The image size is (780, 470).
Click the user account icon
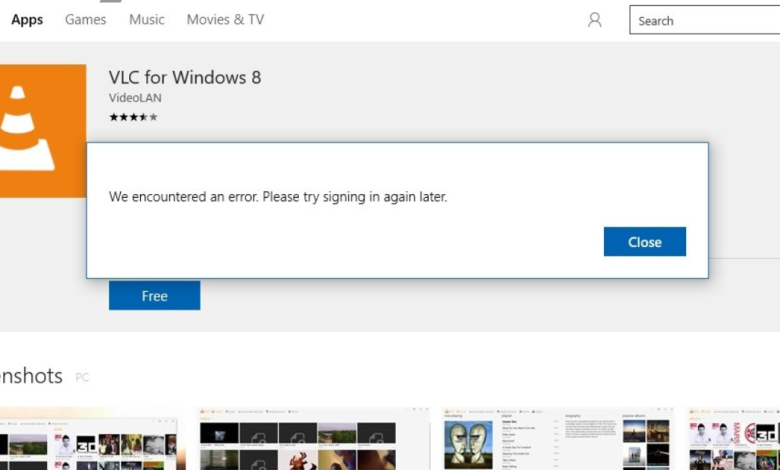click(594, 20)
